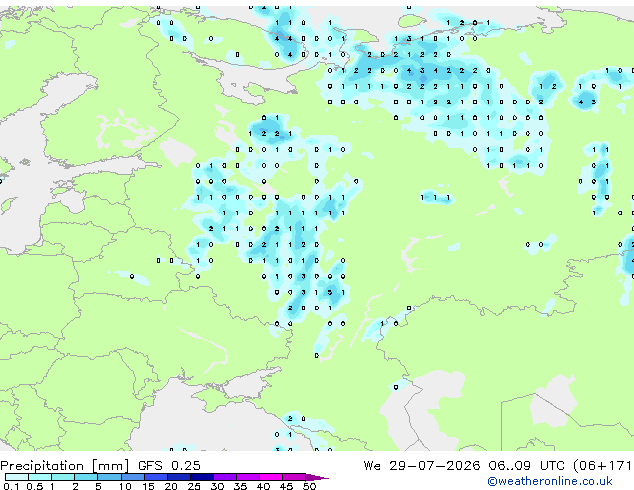Click the '25' legend scale label

coord(194,486)
